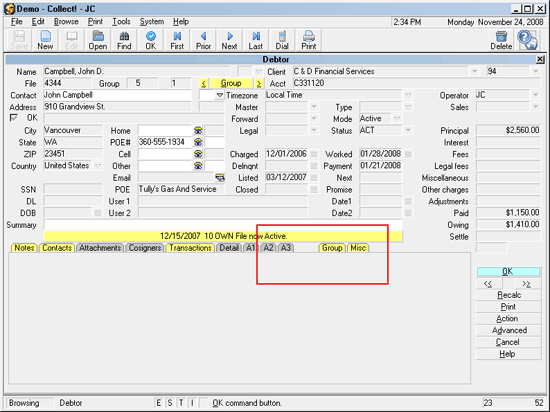This screenshot has height=412, width=550.
Task: Toggle the address OK checkbox
Action: coord(13,118)
